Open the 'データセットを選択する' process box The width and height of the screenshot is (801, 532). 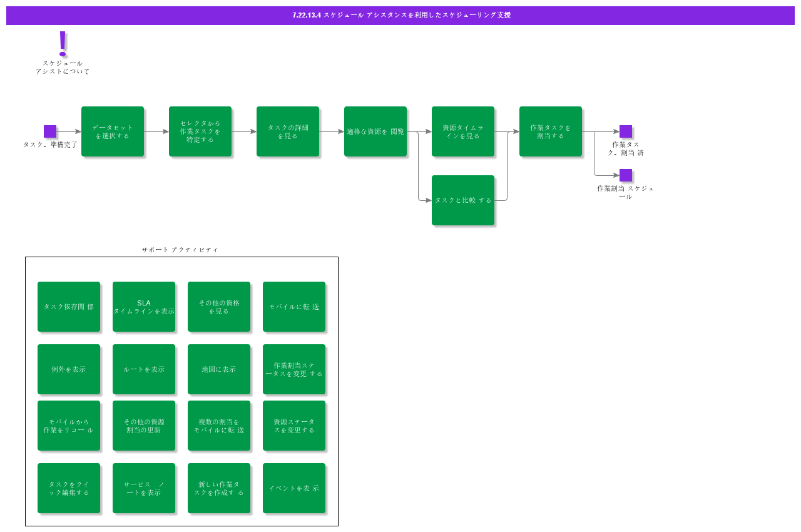113,131
